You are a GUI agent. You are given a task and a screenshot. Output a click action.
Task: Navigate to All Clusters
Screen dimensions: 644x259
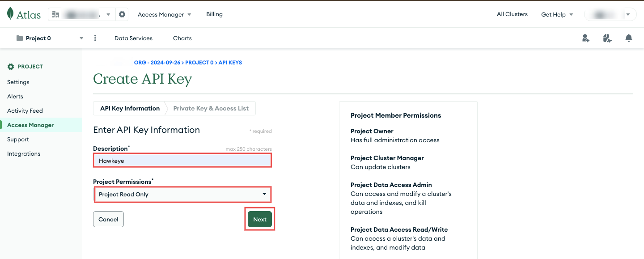(512, 14)
